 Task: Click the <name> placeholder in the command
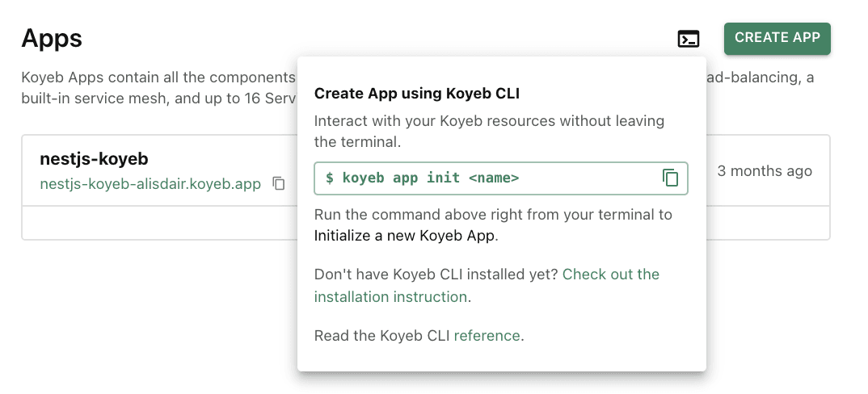pyautogui.click(x=493, y=178)
